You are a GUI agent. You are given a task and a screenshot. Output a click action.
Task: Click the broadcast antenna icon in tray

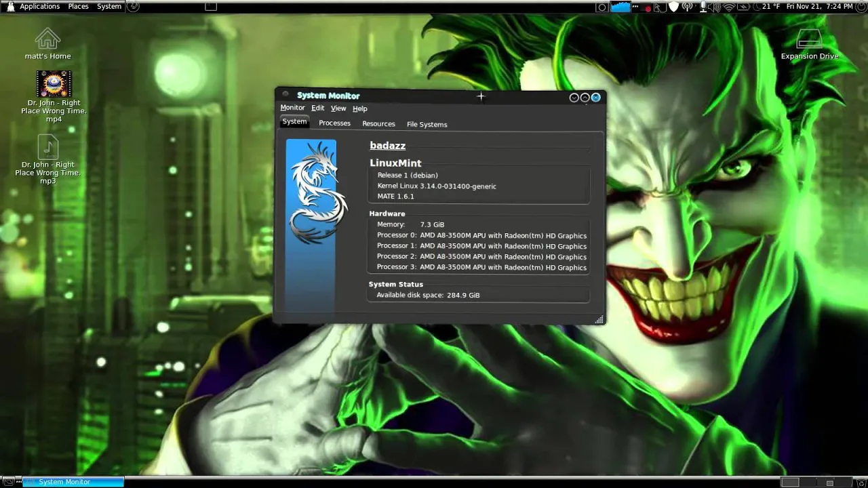tap(687, 6)
